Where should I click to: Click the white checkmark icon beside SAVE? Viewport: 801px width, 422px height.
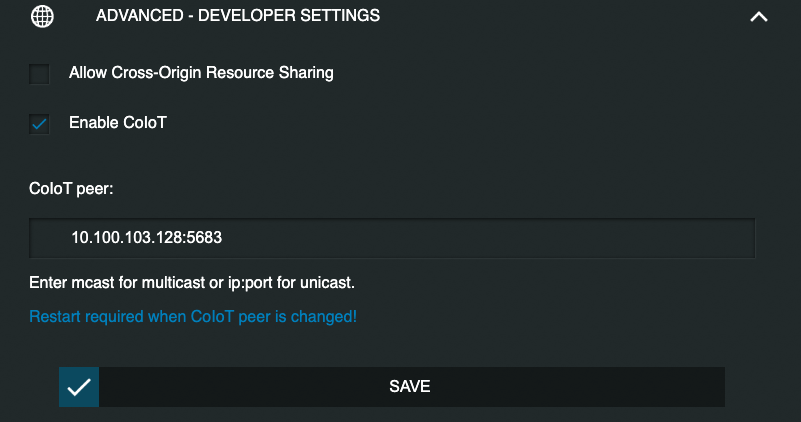(x=79, y=387)
